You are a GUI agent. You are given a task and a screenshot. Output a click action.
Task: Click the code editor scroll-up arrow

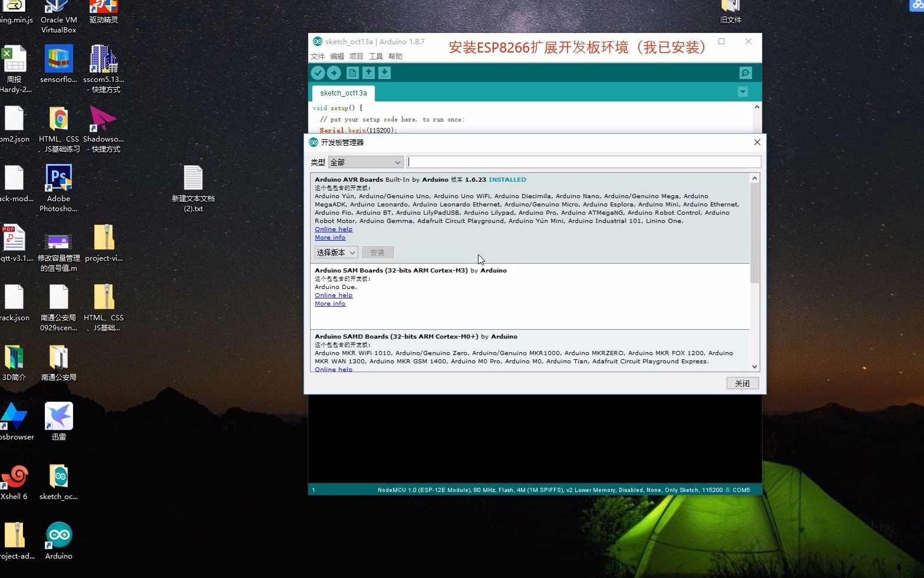[757, 107]
